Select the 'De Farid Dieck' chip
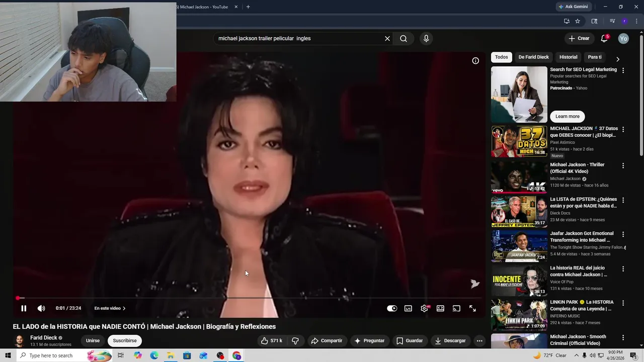The image size is (644, 362). tap(534, 57)
